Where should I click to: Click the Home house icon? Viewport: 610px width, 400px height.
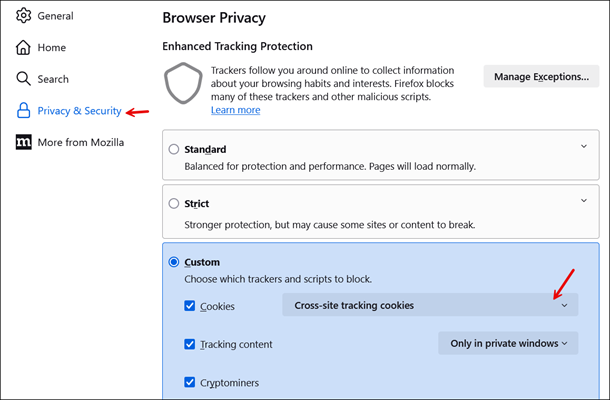23,47
